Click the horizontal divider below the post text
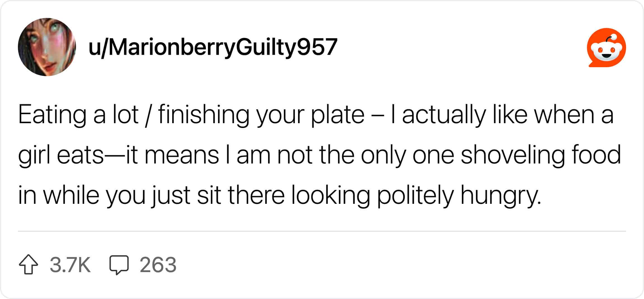 click(x=322, y=231)
